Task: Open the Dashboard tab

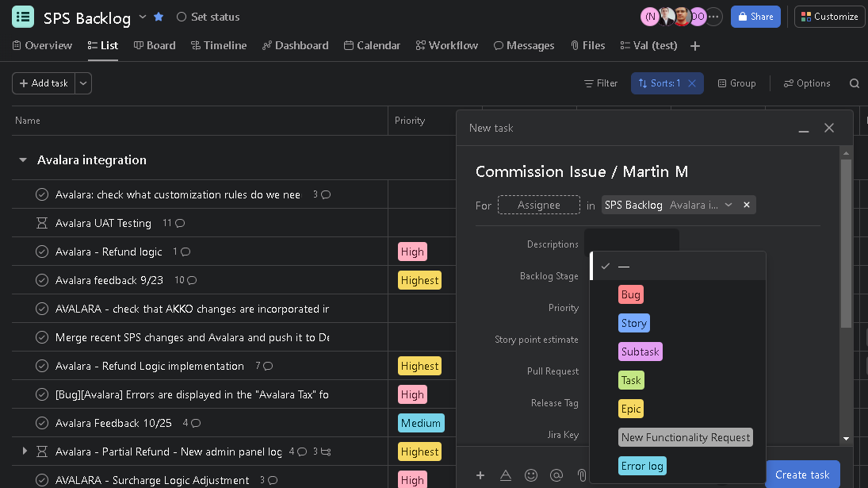Action: pyautogui.click(x=295, y=45)
